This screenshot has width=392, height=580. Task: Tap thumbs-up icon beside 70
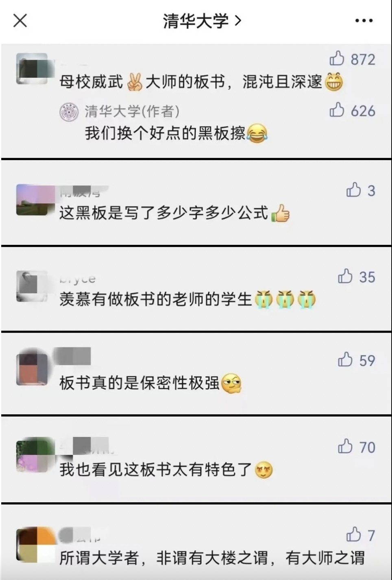click(345, 447)
